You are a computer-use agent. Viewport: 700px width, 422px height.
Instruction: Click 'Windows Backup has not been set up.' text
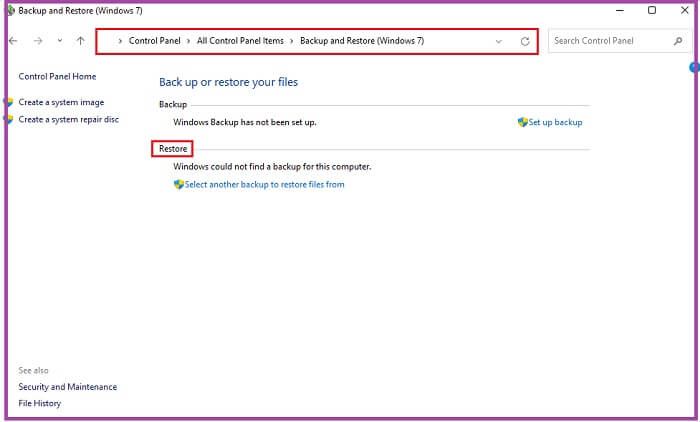245,122
